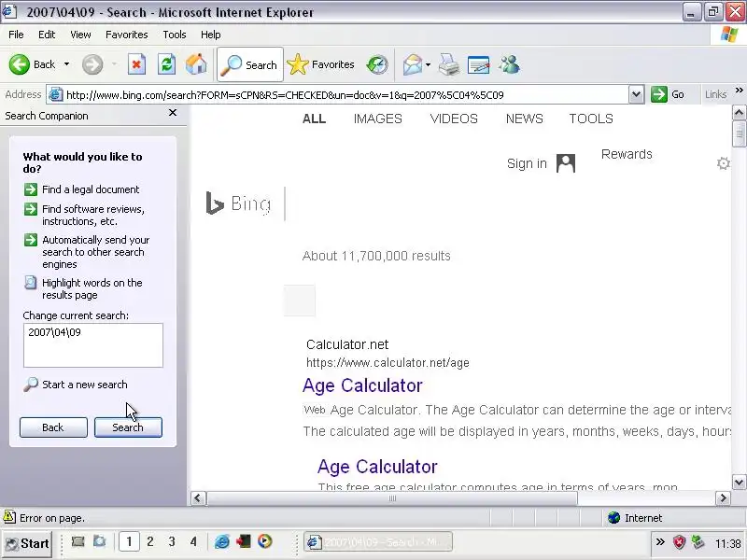Viewport: 747px width, 560px height.
Task: Open Favorites star toolbar button
Action: pyautogui.click(x=321, y=64)
